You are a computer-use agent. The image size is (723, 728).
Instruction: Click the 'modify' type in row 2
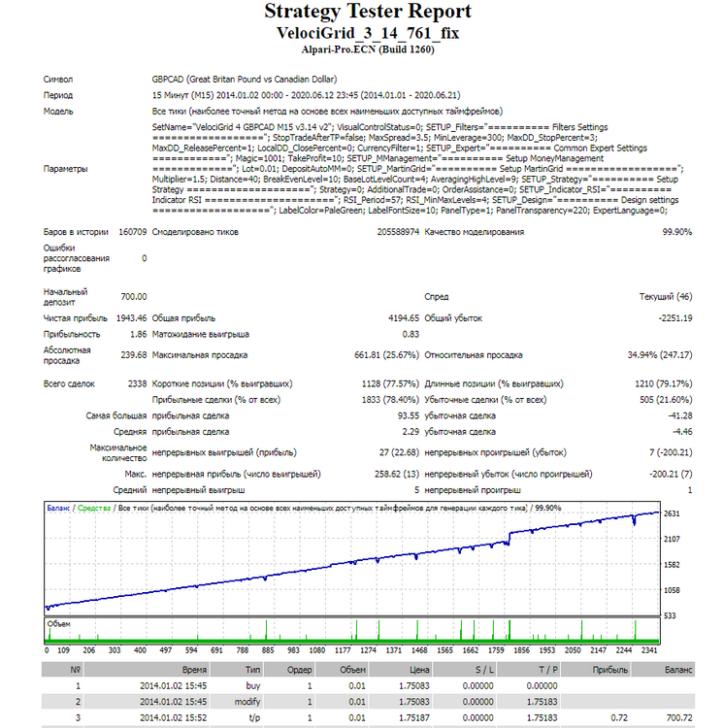tap(247, 702)
